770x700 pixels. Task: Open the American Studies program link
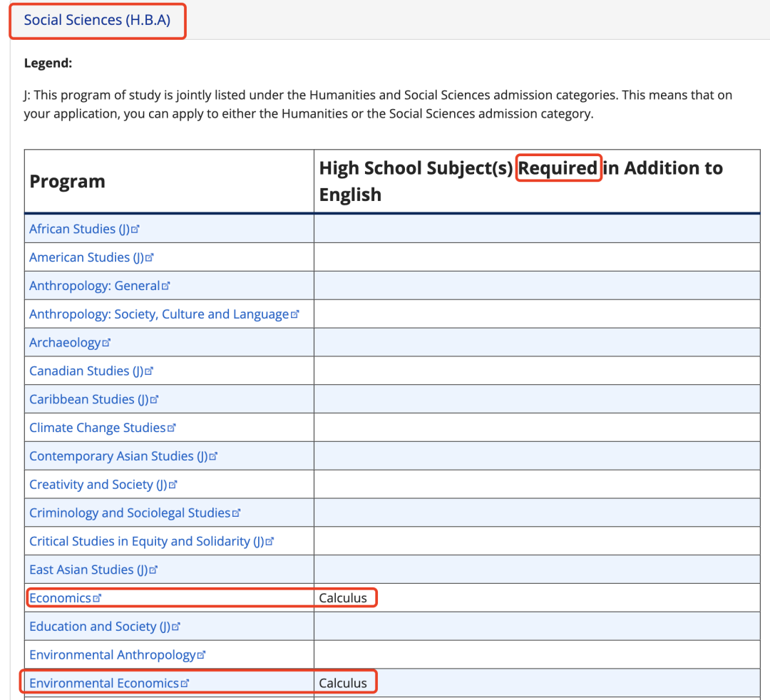[86, 257]
